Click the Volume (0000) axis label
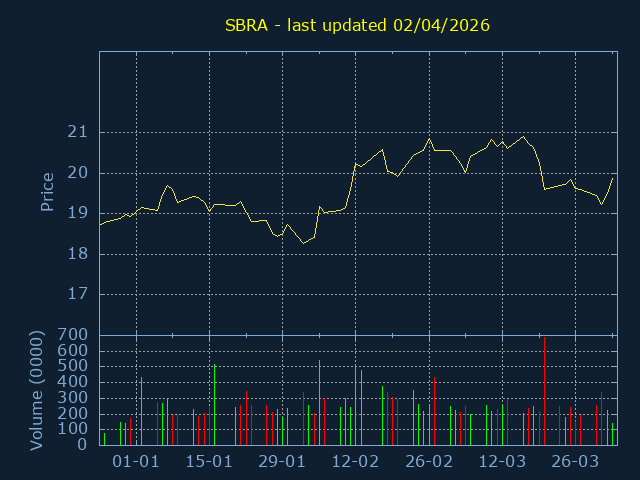 pos(36,390)
